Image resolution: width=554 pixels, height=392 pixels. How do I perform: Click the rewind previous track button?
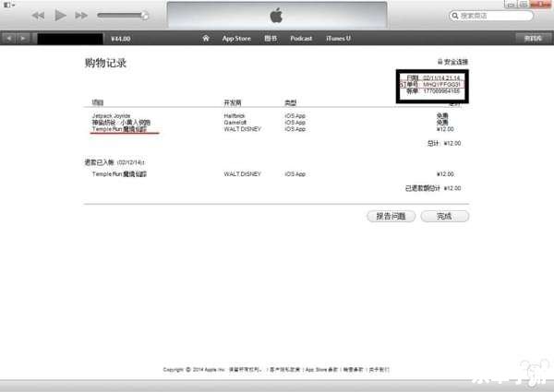click(38, 16)
